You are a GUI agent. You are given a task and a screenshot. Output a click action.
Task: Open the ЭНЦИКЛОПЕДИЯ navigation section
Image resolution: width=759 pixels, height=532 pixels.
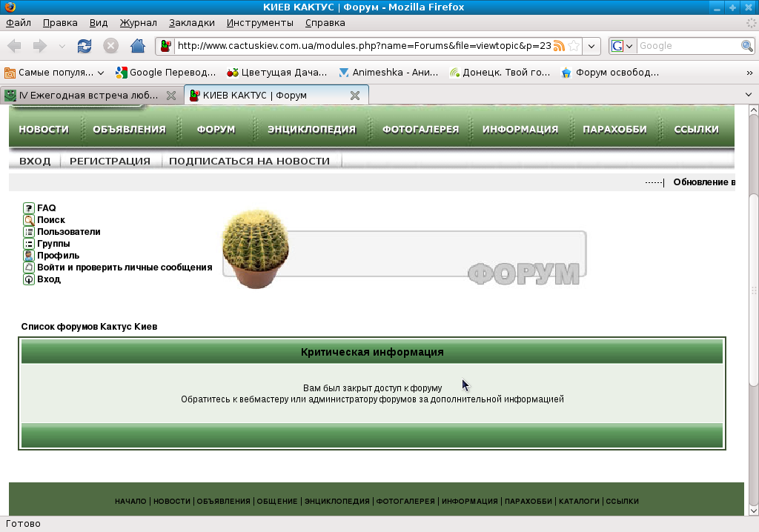click(x=311, y=129)
